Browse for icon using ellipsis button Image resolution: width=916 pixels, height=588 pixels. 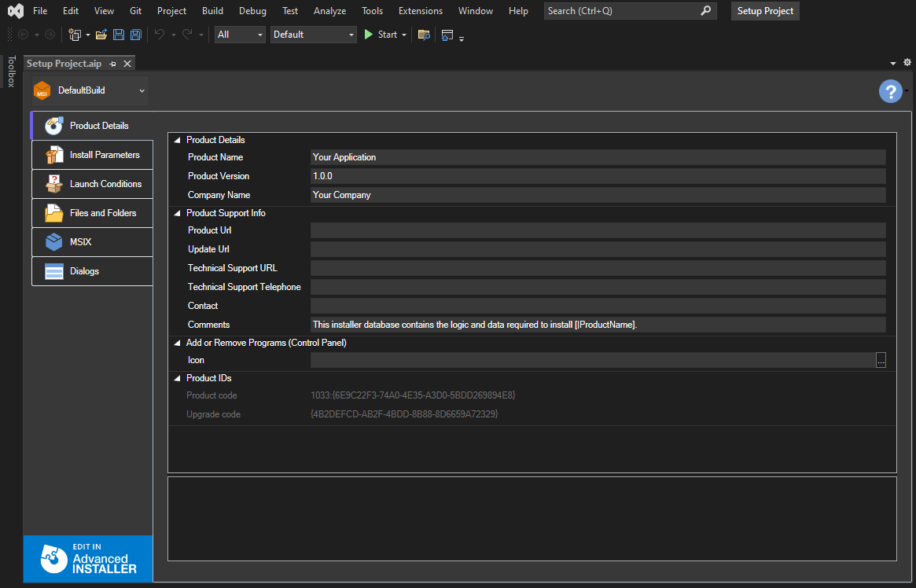[881, 360]
